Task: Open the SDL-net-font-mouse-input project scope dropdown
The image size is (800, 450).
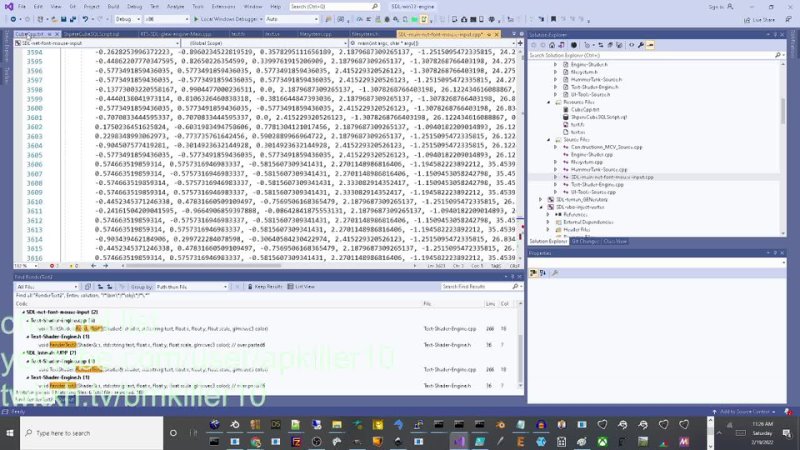Action: point(97,43)
